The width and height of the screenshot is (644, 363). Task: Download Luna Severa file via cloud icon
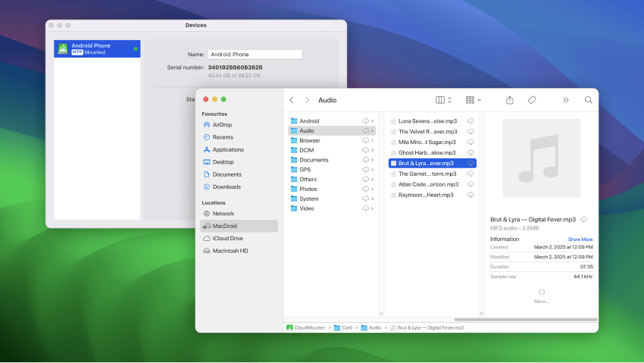click(x=470, y=121)
